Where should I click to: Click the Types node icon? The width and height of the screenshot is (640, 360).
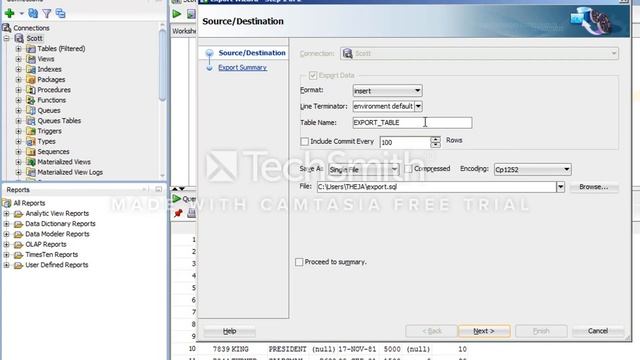pyautogui.click(x=31, y=141)
